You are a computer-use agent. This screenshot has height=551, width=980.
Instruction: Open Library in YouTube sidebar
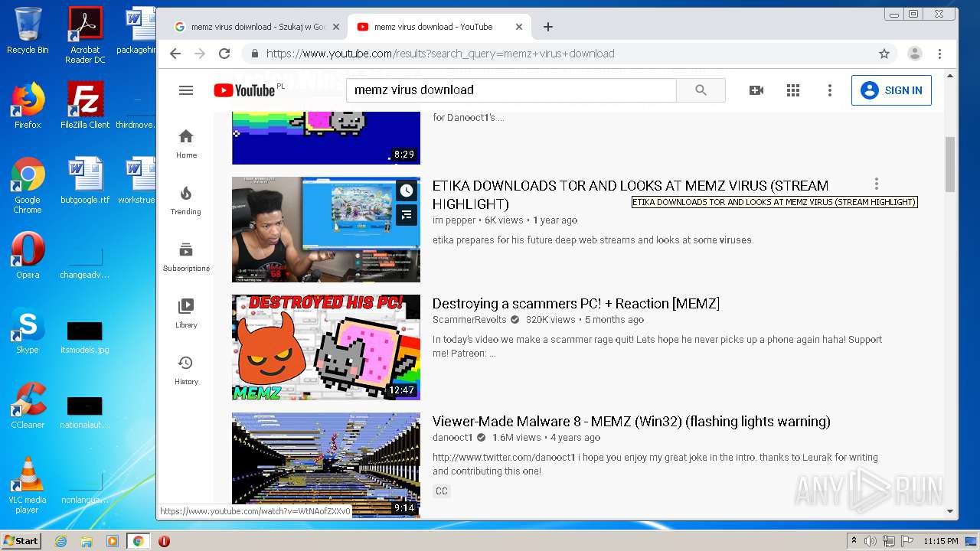[x=186, y=313]
